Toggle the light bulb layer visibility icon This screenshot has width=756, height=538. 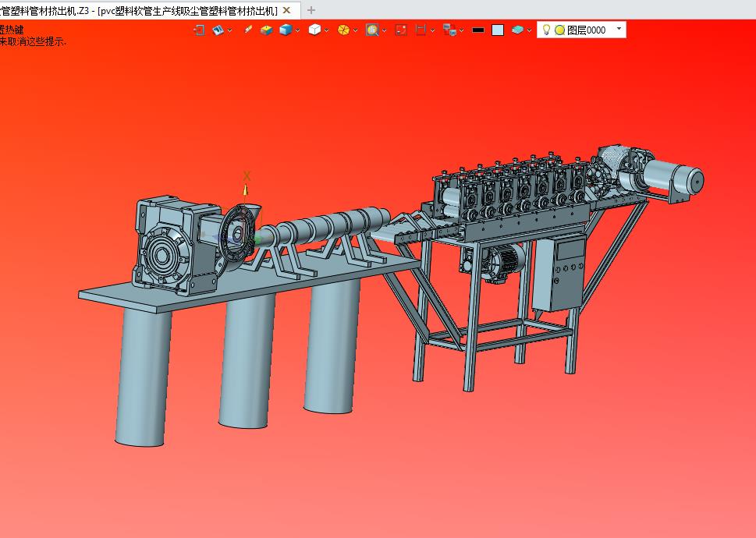(x=546, y=30)
